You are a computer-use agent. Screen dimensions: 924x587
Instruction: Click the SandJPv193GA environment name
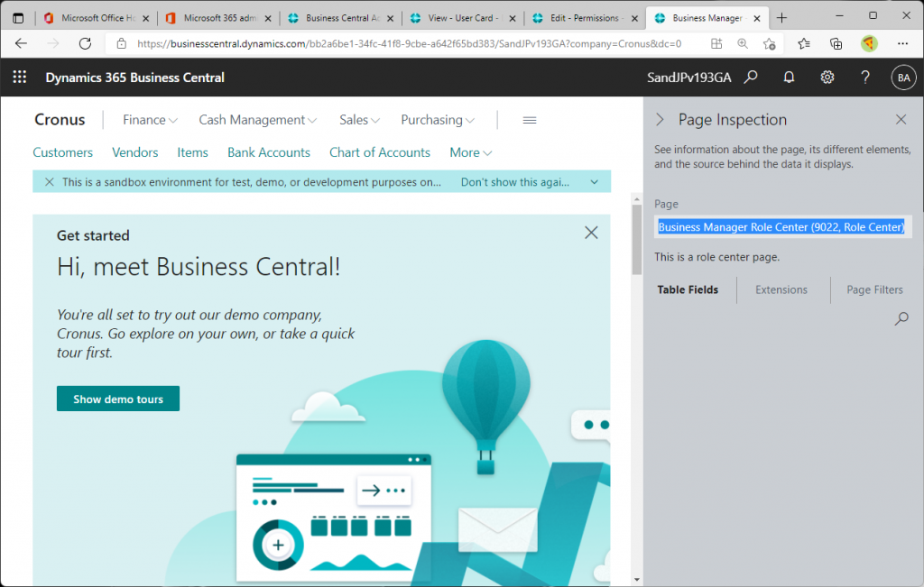pyautogui.click(x=688, y=78)
